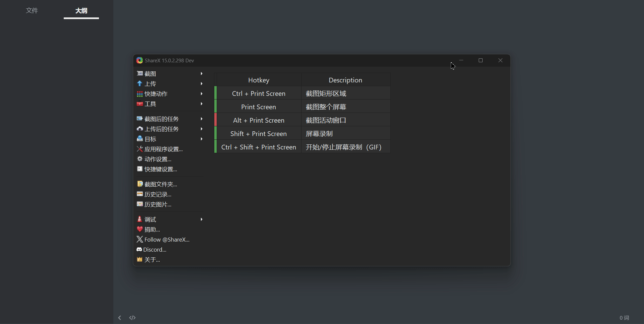Click the 截图后的任务 icon
The width and height of the screenshot is (644, 324).
pyautogui.click(x=140, y=119)
